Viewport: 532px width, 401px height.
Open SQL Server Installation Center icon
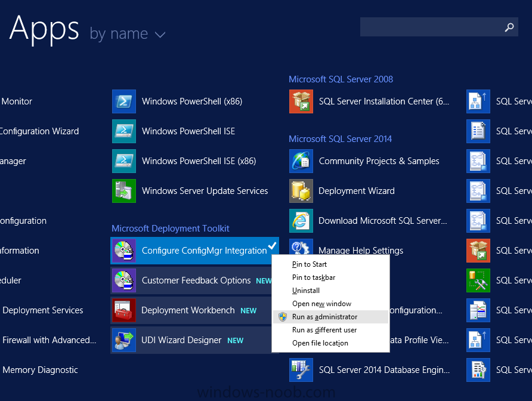301,101
